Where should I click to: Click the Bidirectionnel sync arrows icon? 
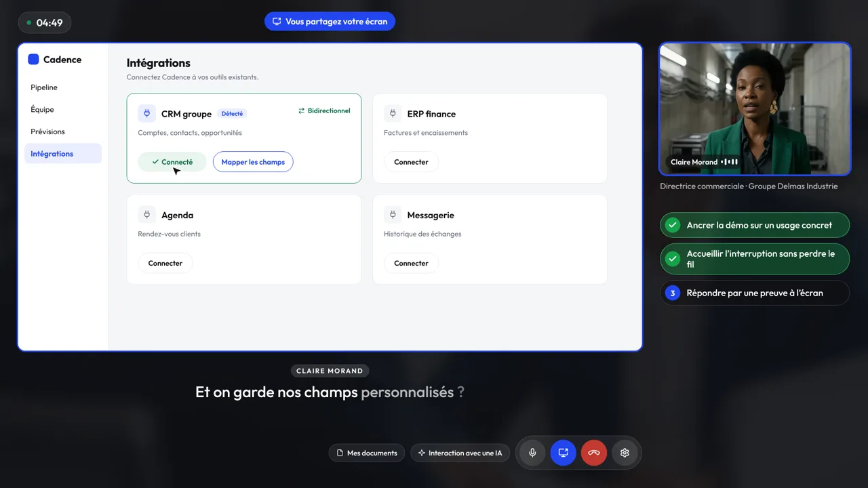(302, 110)
